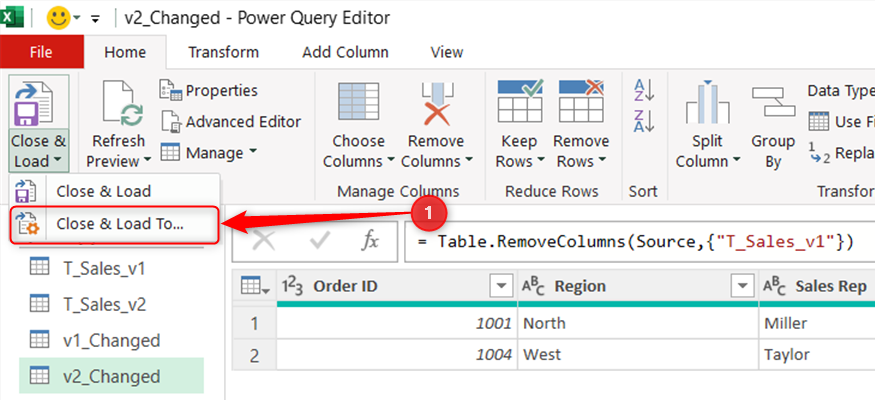Select the Order ID column header
The image size is (875, 400).
pyautogui.click(x=397, y=287)
